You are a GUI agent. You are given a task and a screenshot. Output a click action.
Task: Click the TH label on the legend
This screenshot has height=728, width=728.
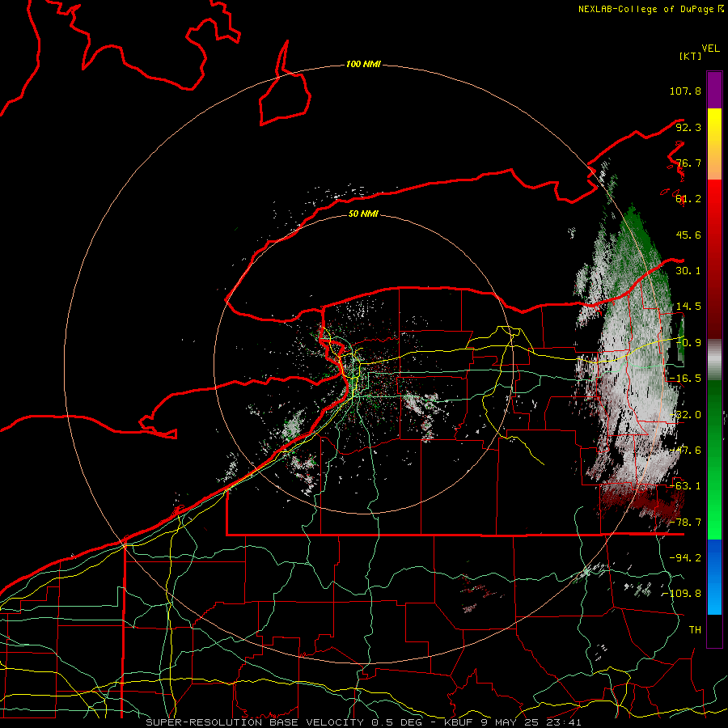[x=695, y=630]
